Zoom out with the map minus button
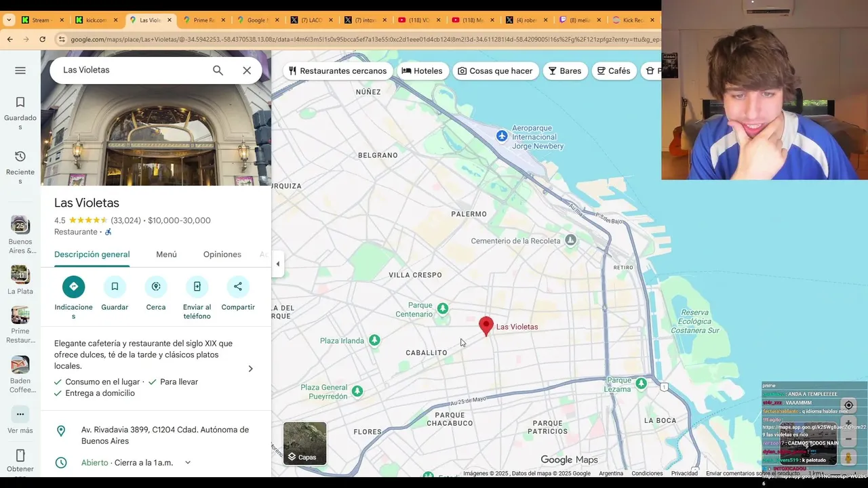Image resolution: width=868 pixels, height=488 pixels. pyautogui.click(x=848, y=439)
